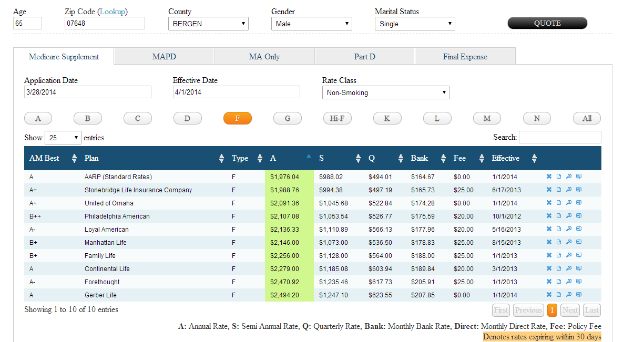Open the document icon for United of Omaha
Viewport: 644px width, 342px height.
click(559, 203)
